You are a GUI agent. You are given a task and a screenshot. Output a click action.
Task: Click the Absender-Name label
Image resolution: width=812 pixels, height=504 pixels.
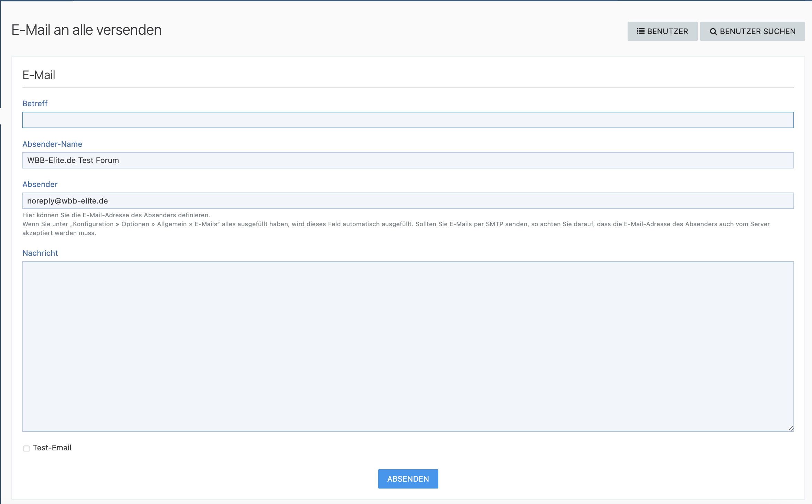click(52, 144)
